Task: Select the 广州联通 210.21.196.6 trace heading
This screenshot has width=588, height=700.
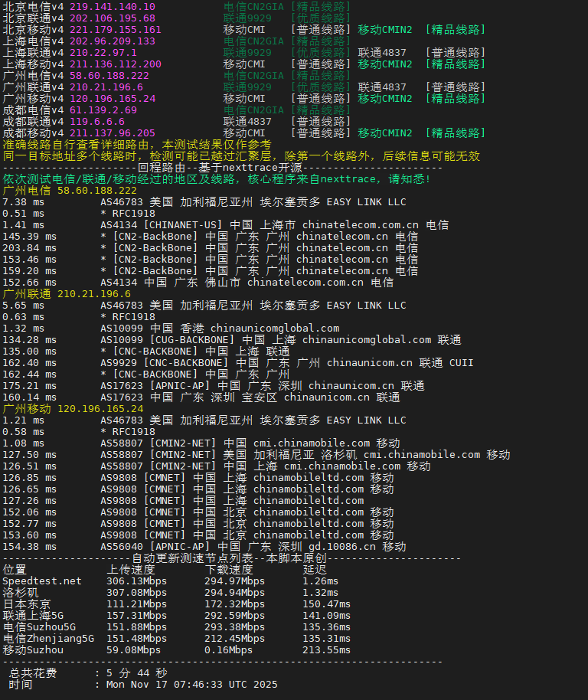Action: point(67,293)
